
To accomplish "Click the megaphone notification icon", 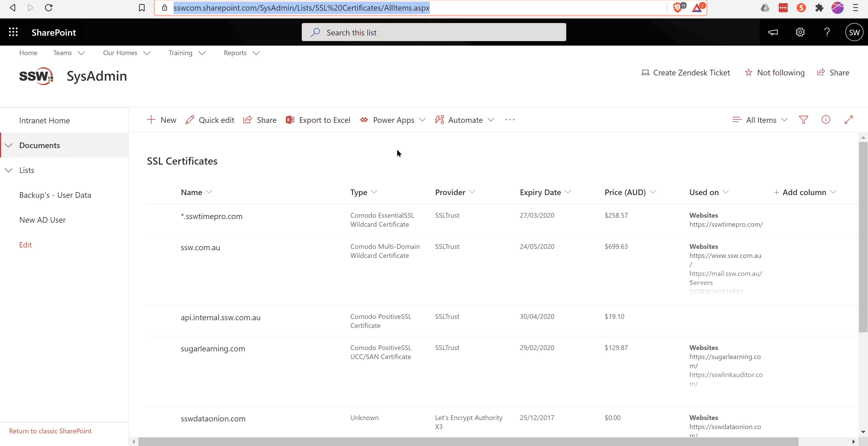I will click(773, 32).
